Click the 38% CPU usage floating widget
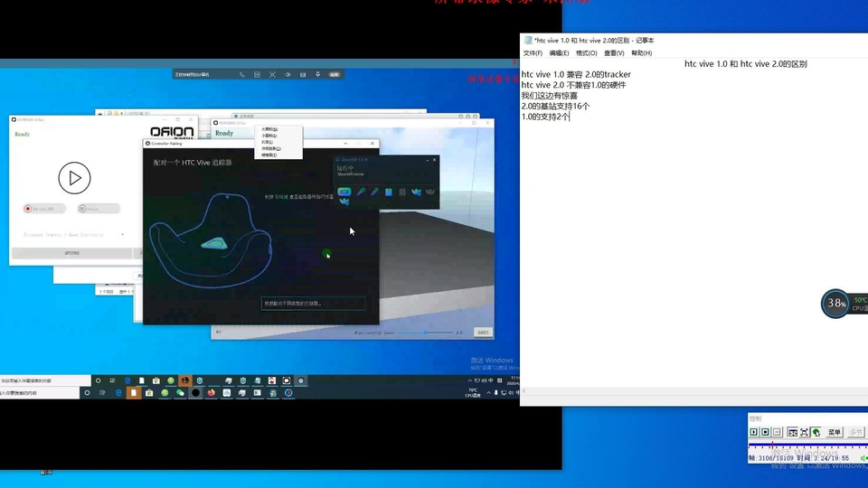This screenshot has height=488, width=868. coord(835,304)
